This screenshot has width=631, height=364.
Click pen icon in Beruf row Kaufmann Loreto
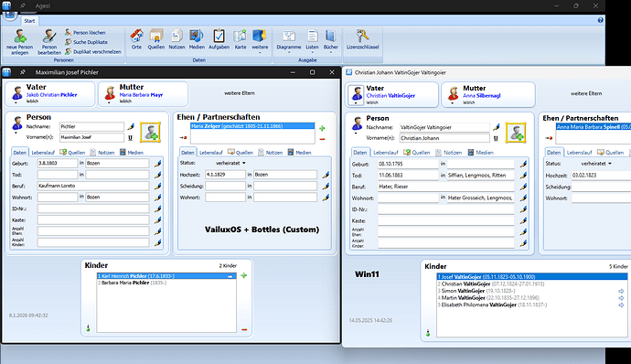pos(157,186)
